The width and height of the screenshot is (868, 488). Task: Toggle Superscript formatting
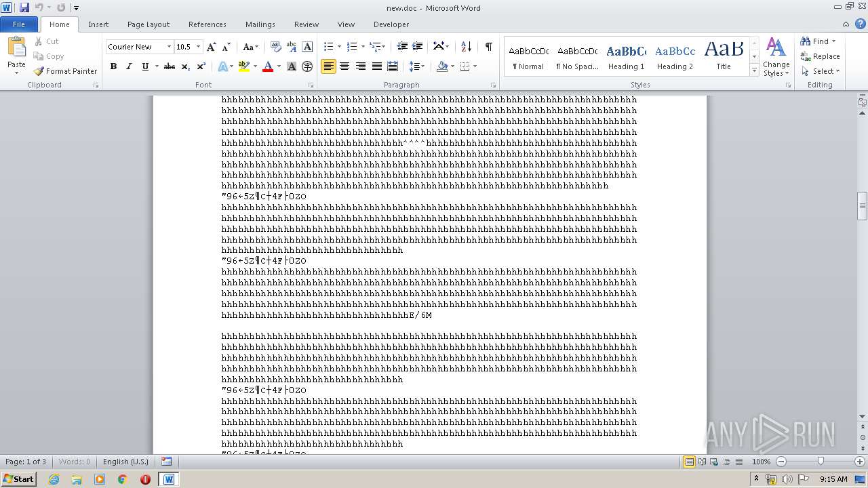tap(201, 66)
